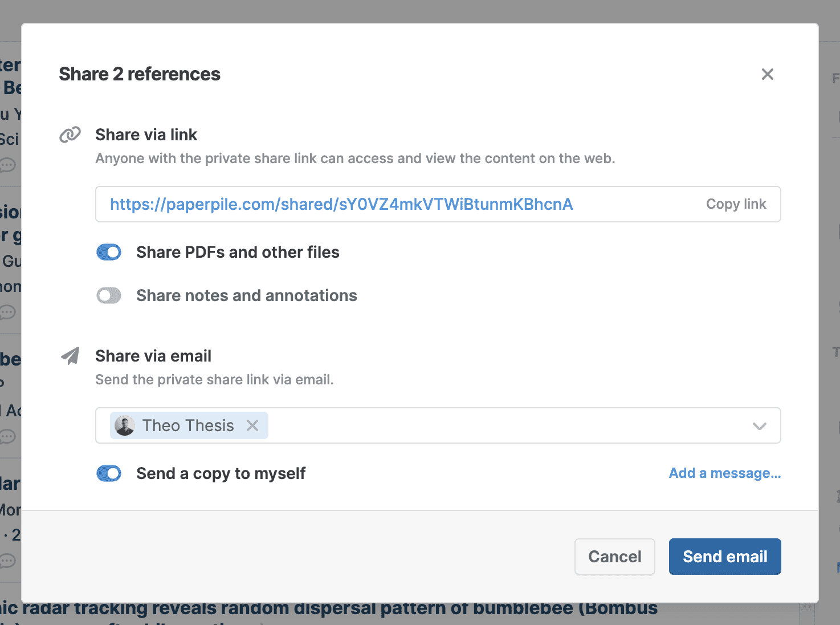
Task: Send the share email
Action: click(724, 557)
